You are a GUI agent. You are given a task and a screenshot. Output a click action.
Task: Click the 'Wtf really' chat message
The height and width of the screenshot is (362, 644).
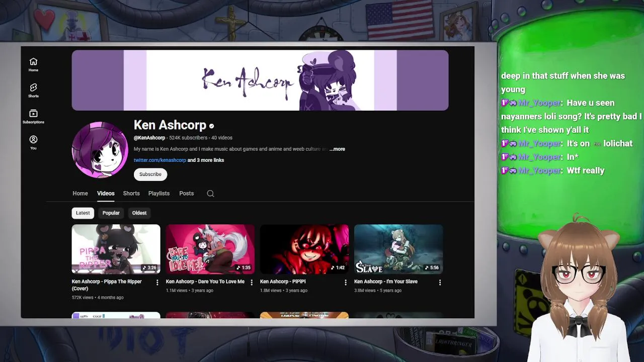[586, 170]
